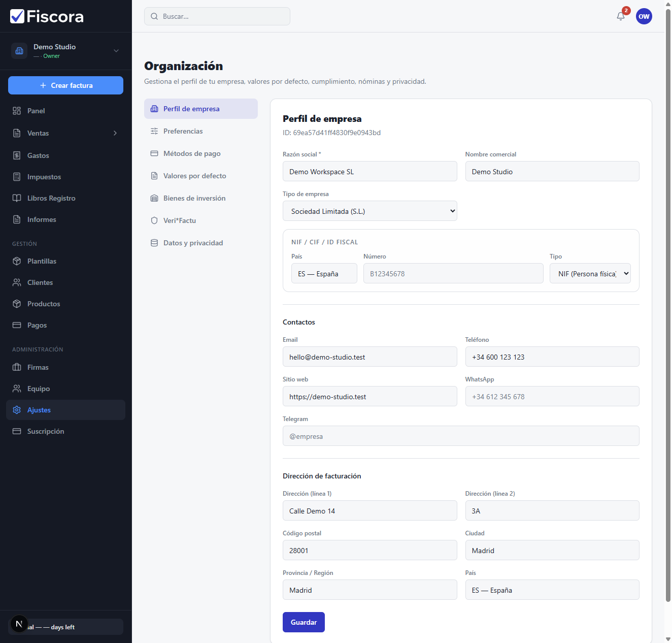Click the round N badge at bottom left

click(x=19, y=624)
